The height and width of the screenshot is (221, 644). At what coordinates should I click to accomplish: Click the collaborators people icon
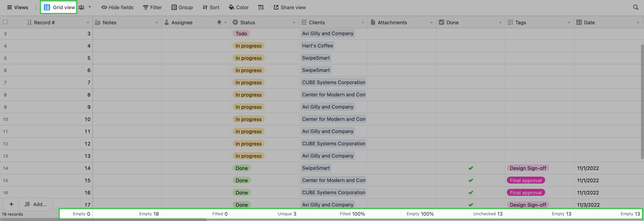(x=81, y=7)
